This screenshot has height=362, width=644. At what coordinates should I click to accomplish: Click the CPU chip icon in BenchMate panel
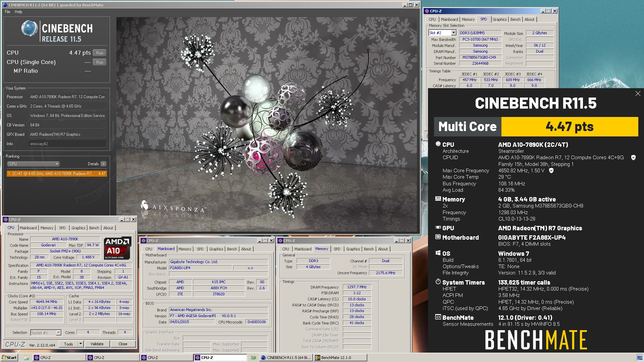point(438,144)
